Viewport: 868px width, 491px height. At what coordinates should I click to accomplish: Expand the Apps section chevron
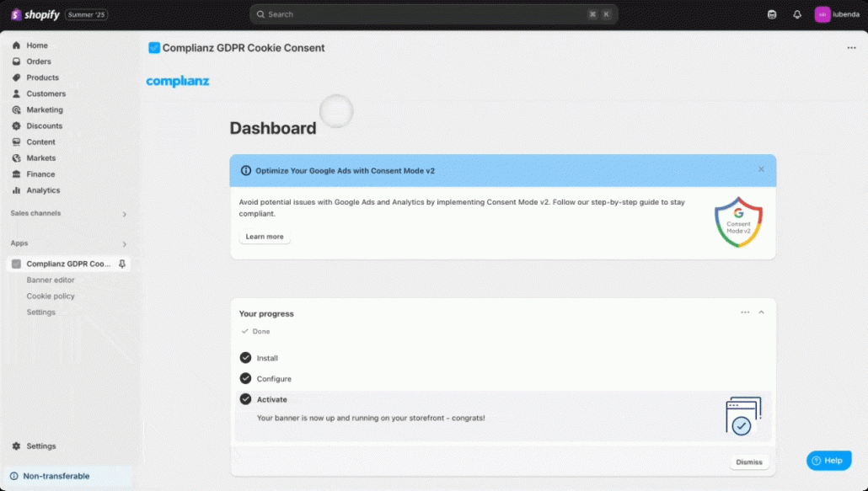[125, 243]
